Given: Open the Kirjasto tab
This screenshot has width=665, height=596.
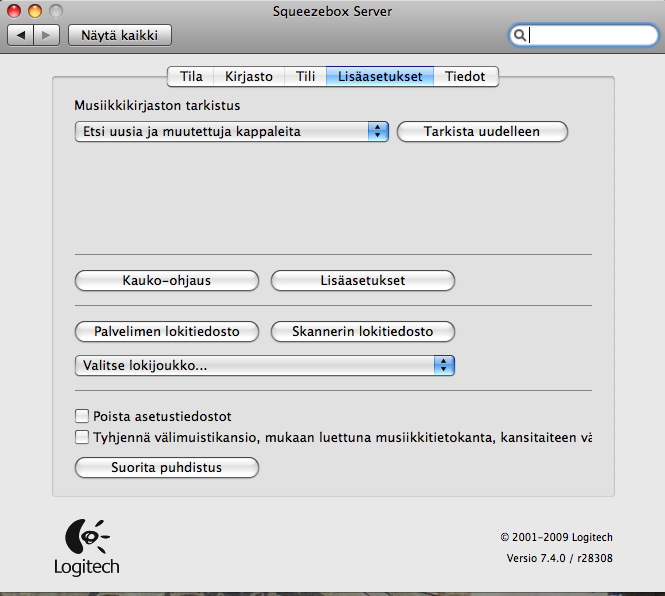Looking at the screenshot, I should tap(249, 76).
